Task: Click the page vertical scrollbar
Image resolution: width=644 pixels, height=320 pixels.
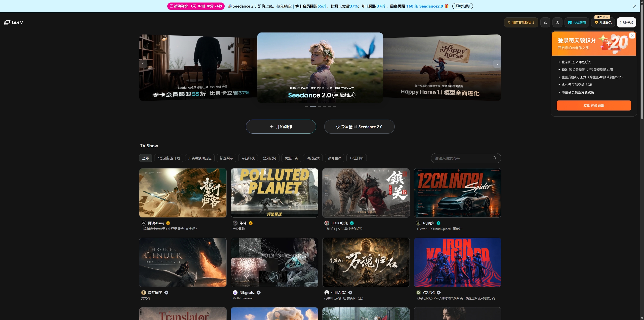Action: coord(642,62)
